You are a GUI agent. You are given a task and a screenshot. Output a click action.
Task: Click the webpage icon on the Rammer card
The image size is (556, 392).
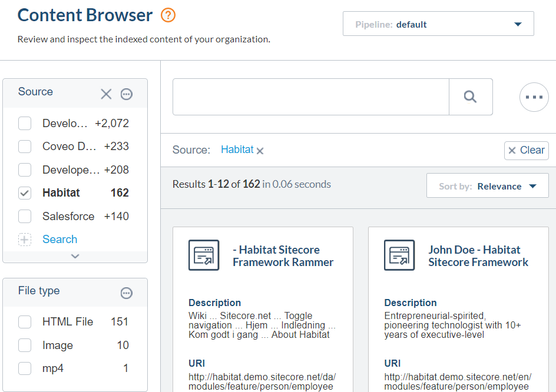point(203,255)
